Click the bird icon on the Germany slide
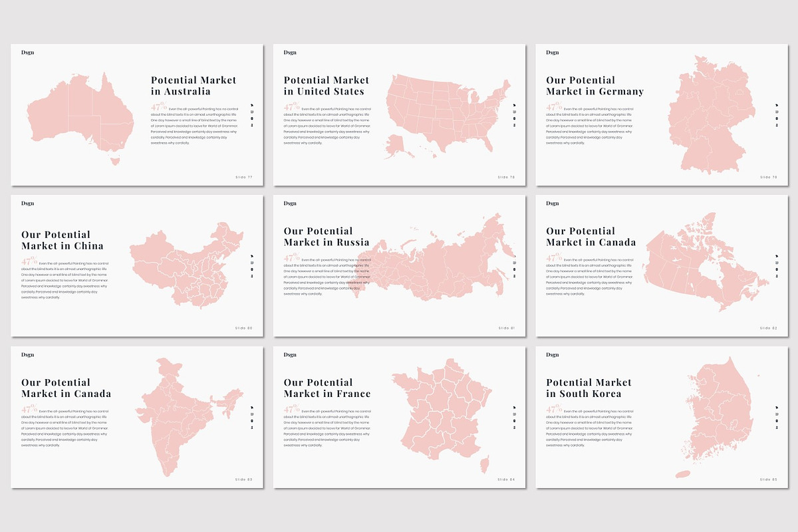Image resolution: width=798 pixels, height=532 pixels. click(x=777, y=104)
